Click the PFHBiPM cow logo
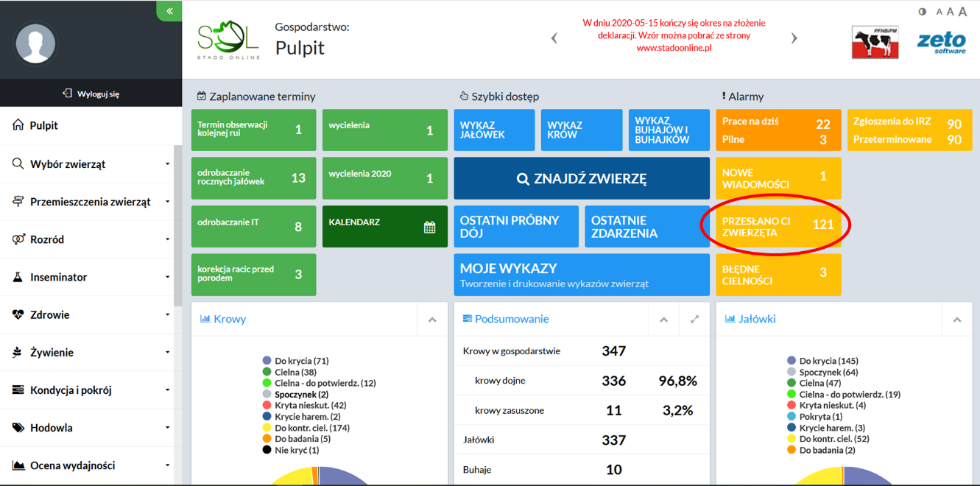Viewport: 980px width, 486px height. [x=875, y=42]
